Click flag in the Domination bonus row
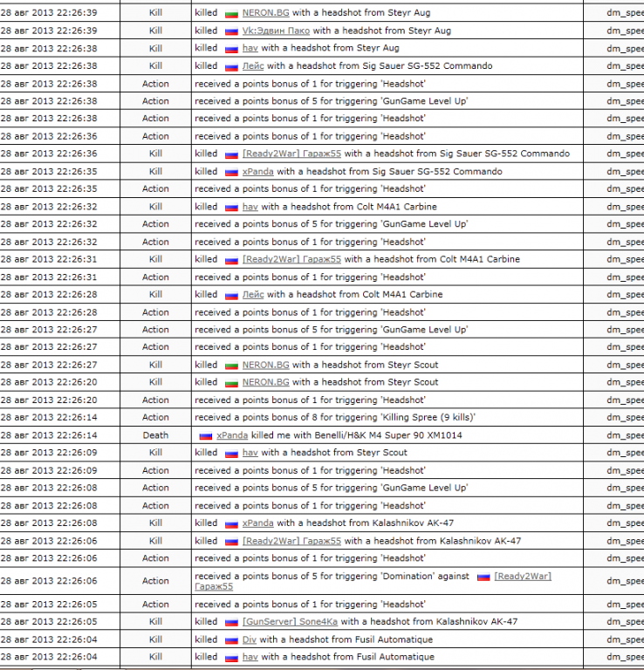The height and width of the screenshot is (670, 644). (x=483, y=577)
